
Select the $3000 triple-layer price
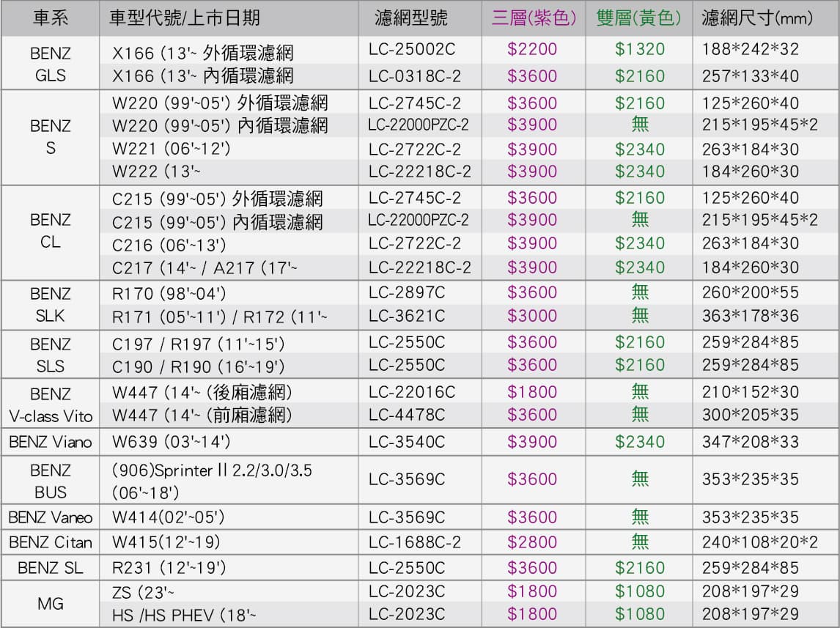[x=532, y=316]
